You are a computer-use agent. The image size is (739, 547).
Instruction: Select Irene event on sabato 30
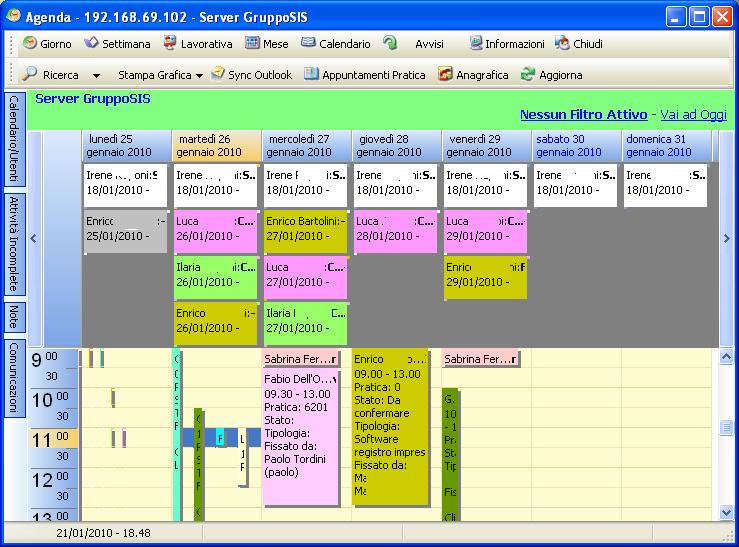575,185
